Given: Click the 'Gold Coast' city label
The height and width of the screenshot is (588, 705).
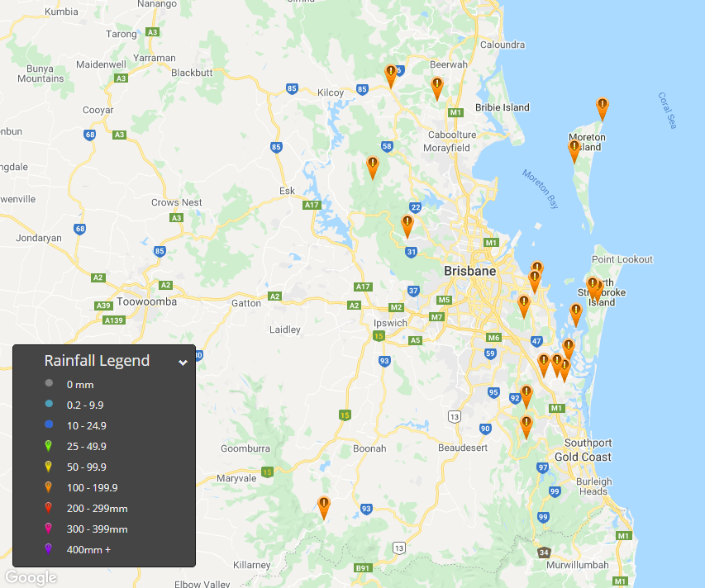Looking at the screenshot, I should [x=583, y=458].
